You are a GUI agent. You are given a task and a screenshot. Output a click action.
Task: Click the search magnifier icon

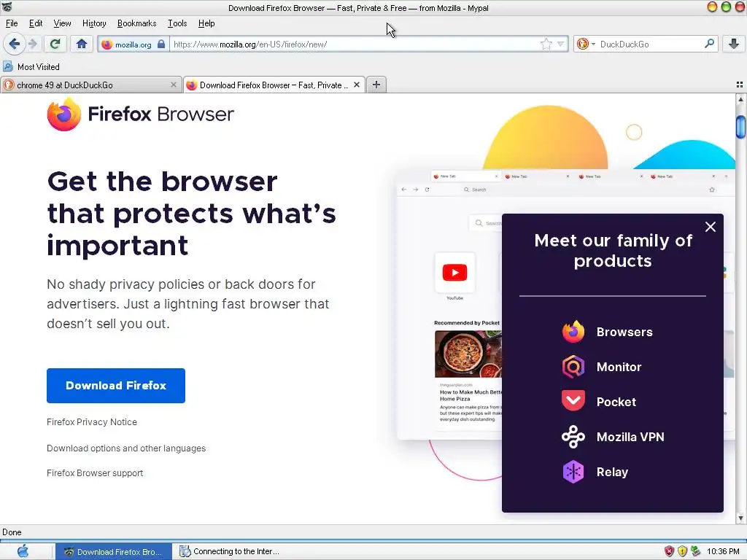pyautogui.click(x=709, y=44)
